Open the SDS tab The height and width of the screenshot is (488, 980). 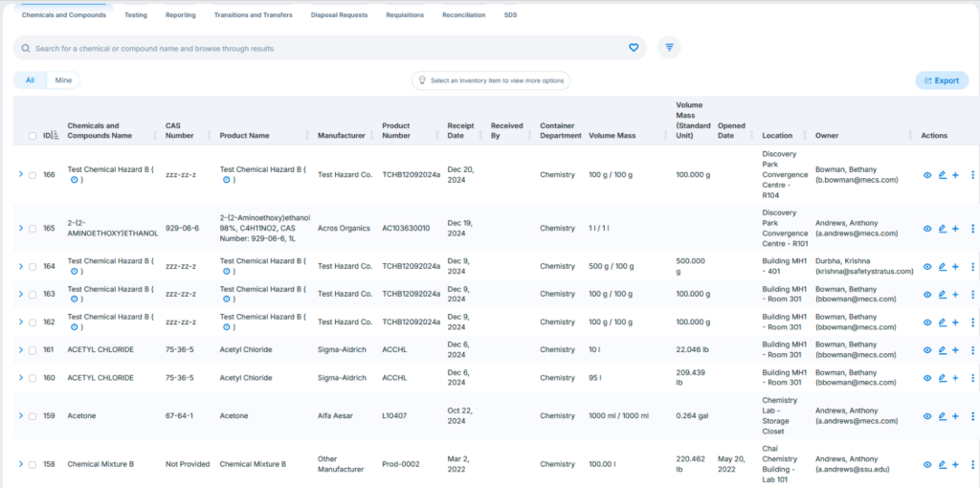coord(511,15)
